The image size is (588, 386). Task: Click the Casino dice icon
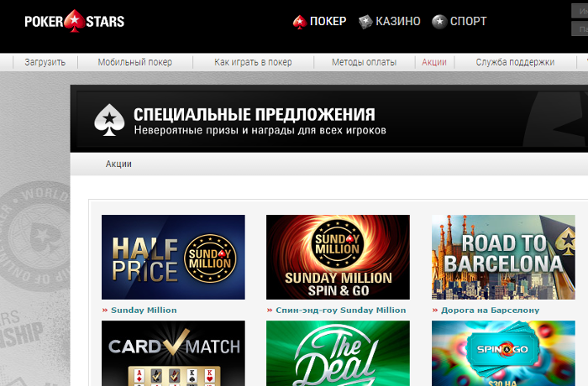pos(365,22)
